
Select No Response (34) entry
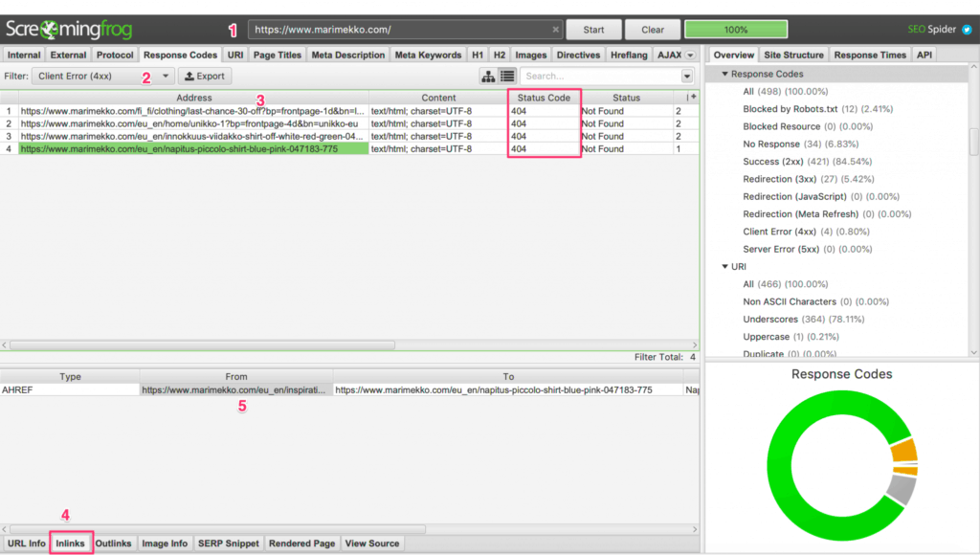[x=801, y=144]
